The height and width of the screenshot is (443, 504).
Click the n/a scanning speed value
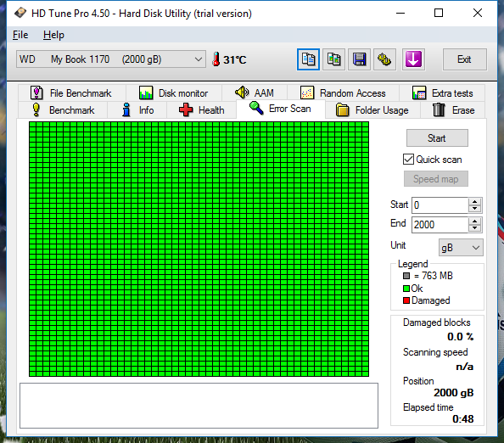click(464, 367)
